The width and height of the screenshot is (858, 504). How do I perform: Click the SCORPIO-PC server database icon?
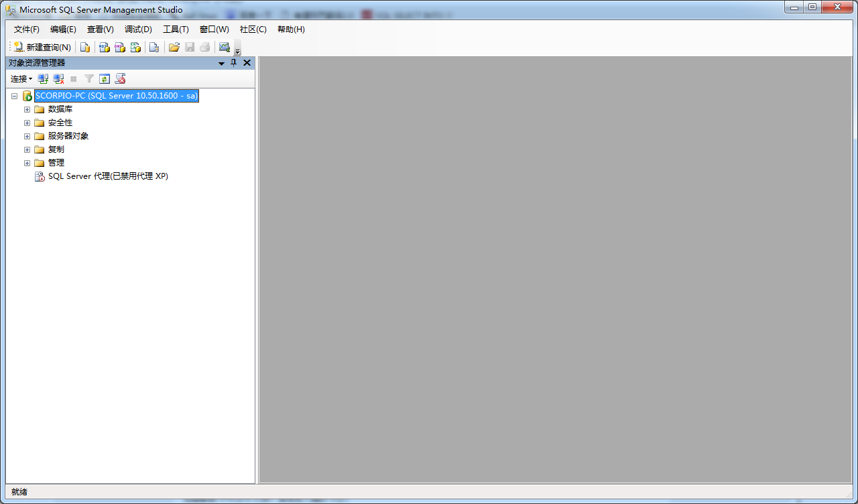point(27,96)
